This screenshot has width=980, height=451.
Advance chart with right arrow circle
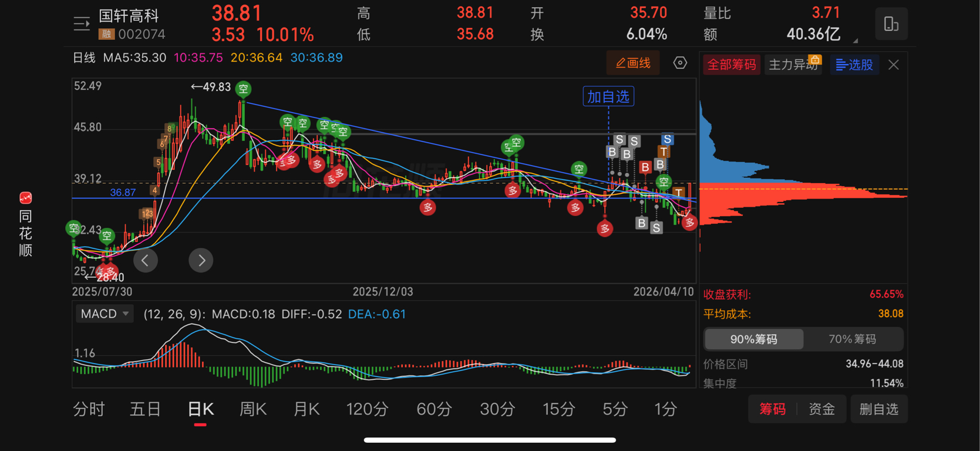click(201, 260)
